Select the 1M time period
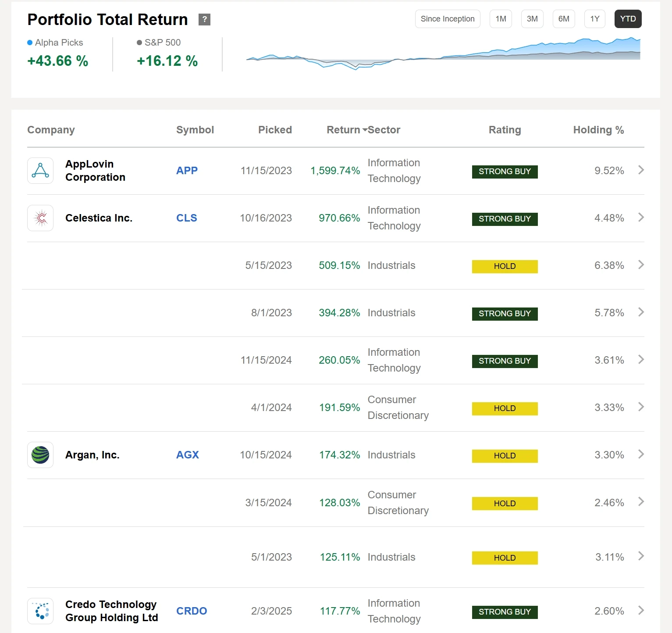The image size is (672, 633). [501, 19]
